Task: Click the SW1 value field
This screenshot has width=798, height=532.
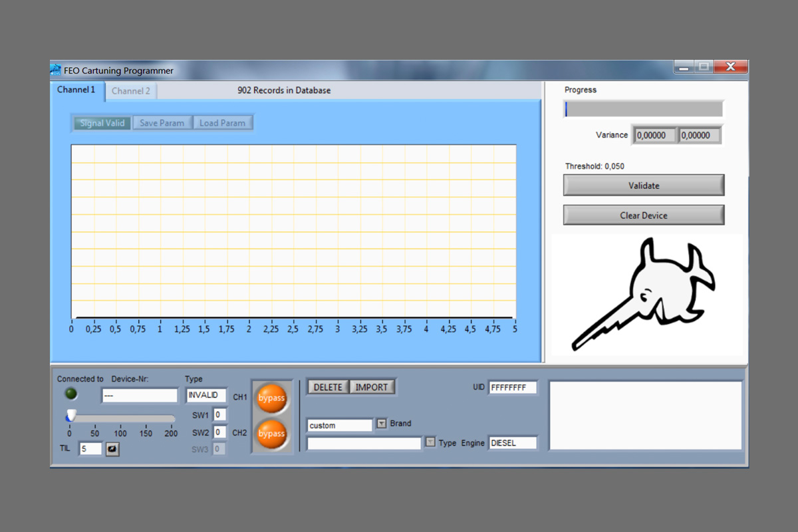Action: 219,415
